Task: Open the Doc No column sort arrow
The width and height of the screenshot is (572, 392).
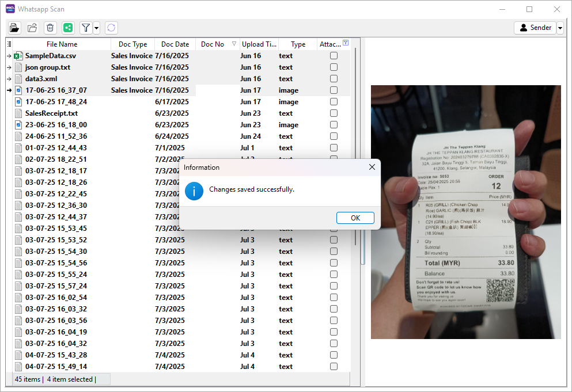Action: click(x=234, y=44)
